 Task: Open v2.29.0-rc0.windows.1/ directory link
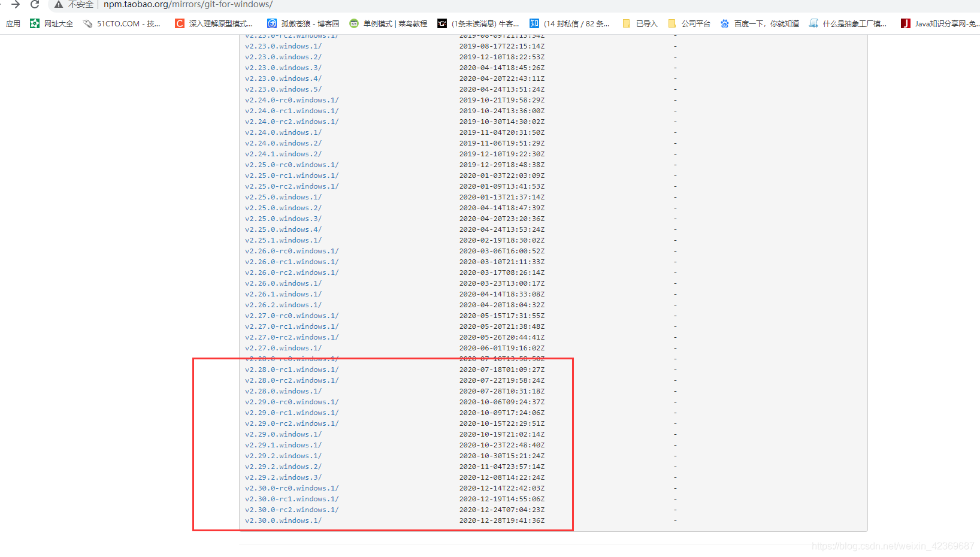pos(292,402)
